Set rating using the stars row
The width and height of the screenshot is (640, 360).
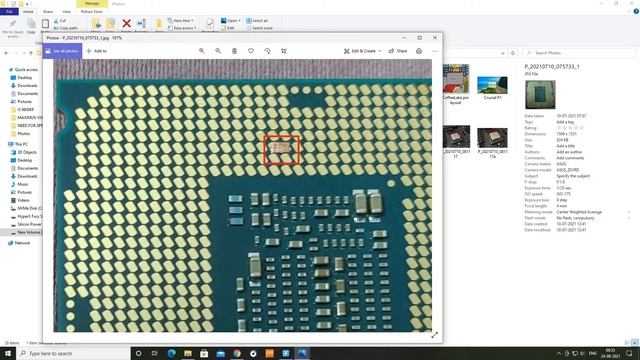tap(570, 128)
